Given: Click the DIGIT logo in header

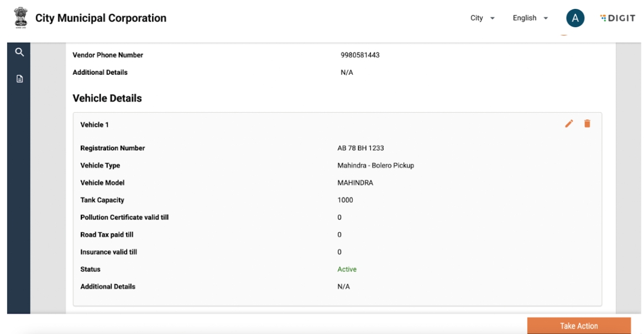Looking at the screenshot, I should pyautogui.click(x=617, y=18).
